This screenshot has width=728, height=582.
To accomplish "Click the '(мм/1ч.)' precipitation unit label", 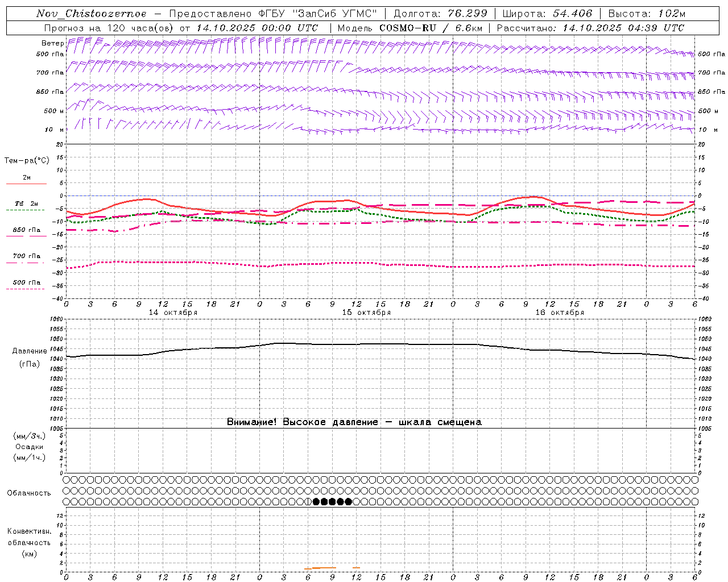I will tap(30, 458).
